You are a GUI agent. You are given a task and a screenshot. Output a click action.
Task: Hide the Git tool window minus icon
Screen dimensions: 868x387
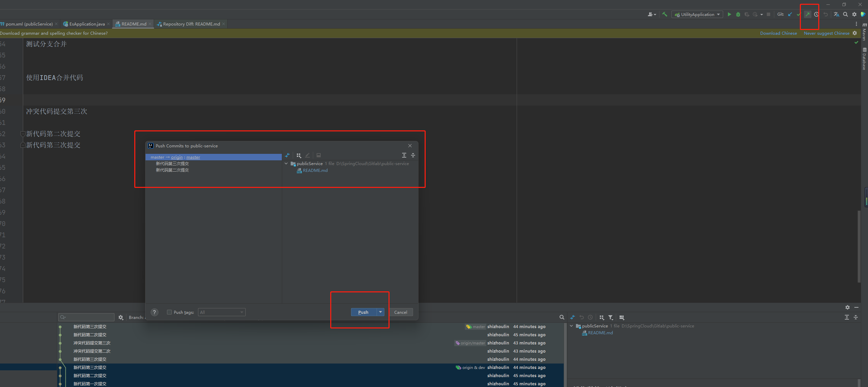point(856,307)
